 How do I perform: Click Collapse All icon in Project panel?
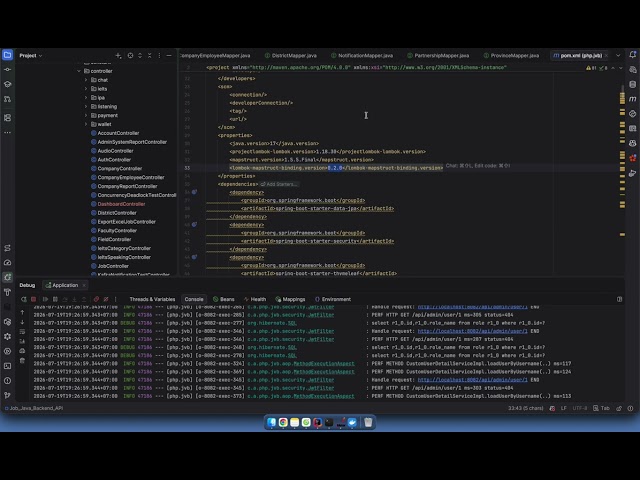[x=149, y=56]
